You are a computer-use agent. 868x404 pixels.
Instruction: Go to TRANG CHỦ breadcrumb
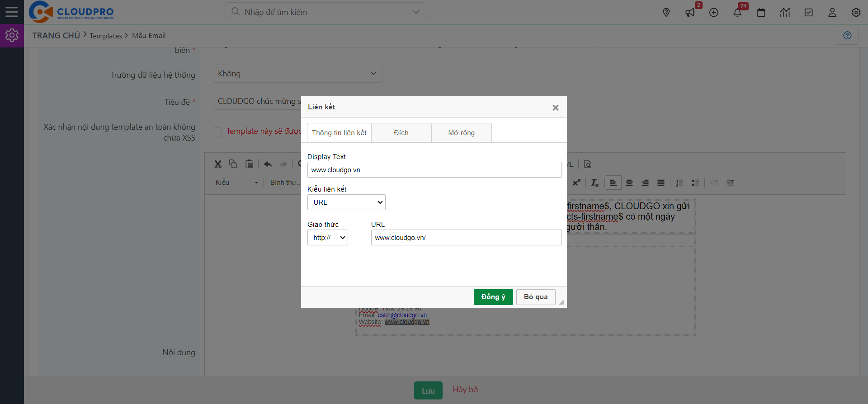56,35
